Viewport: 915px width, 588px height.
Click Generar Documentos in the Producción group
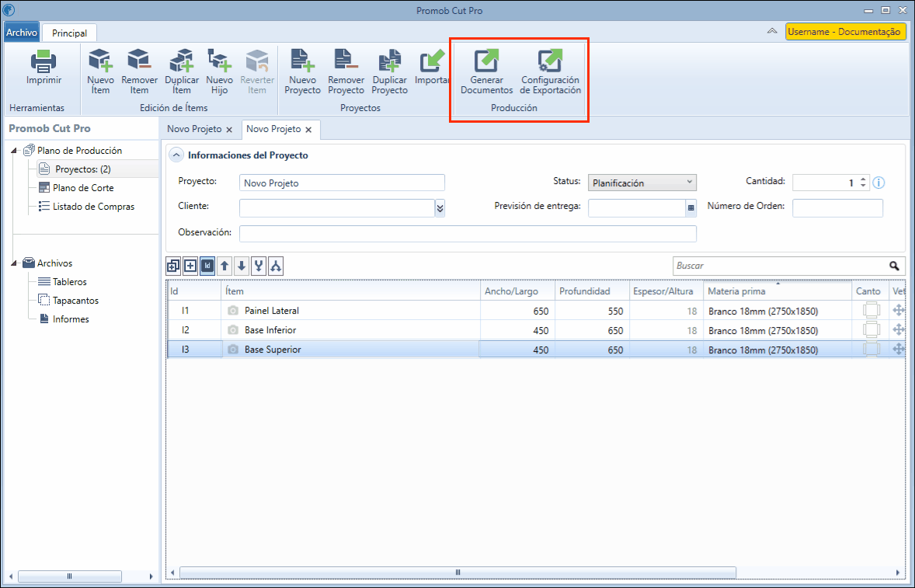487,71
